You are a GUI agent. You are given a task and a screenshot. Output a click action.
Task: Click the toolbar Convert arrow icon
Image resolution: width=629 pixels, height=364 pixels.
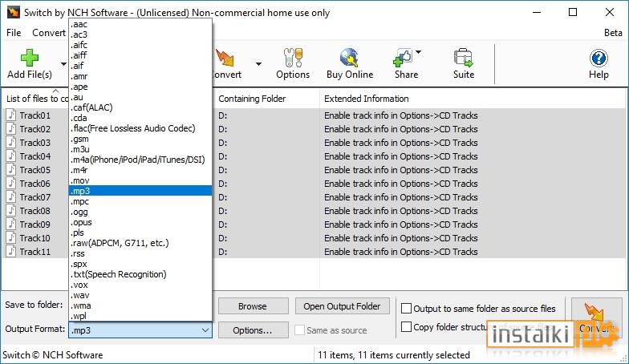pos(225,58)
